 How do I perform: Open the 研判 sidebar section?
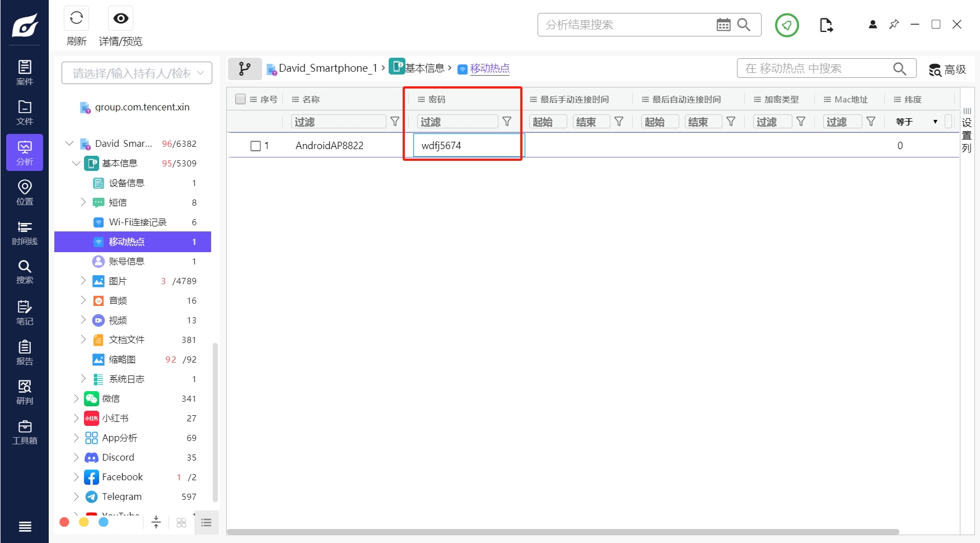click(x=25, y=392)
